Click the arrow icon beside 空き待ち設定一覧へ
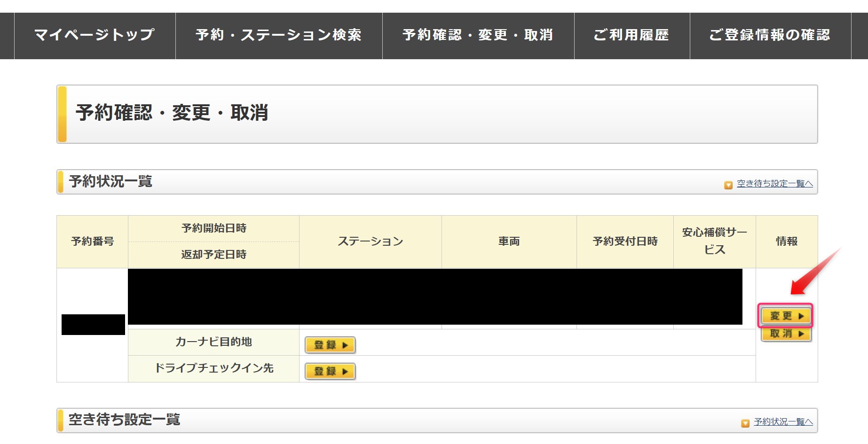Viewport: 868px width, 444px height. point(728,185)
